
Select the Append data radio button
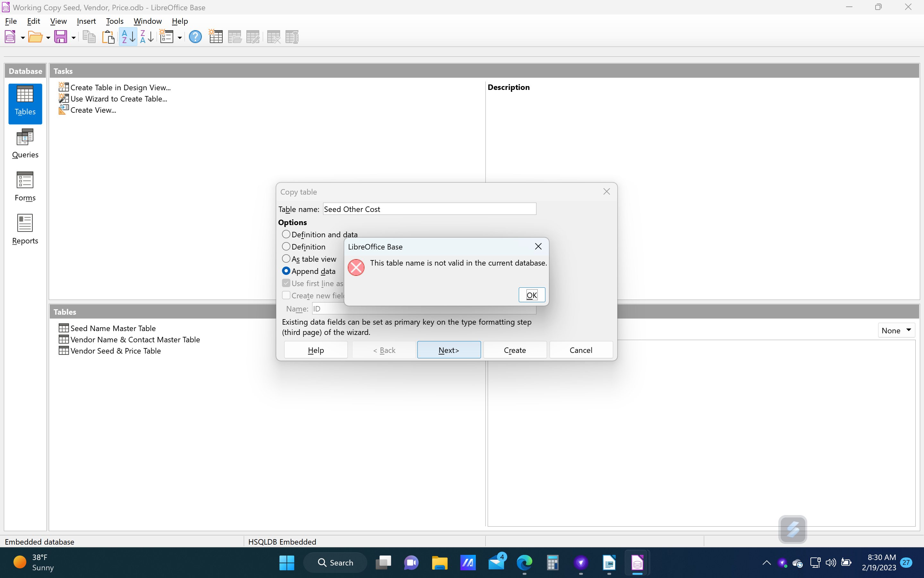pyautogui.click(x=286, y=271)
